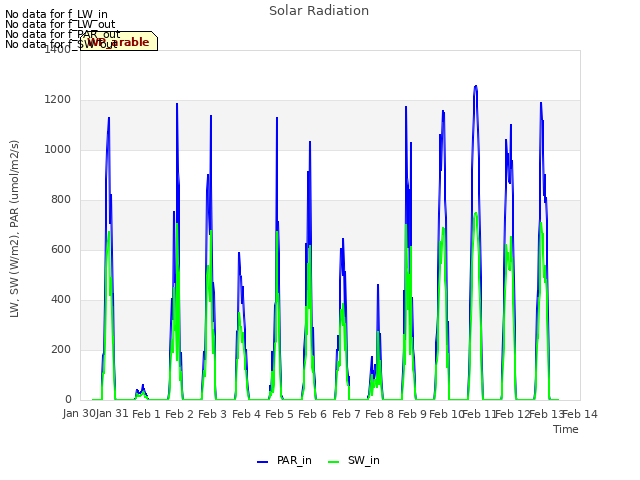This screenshot has width=640, height=480.
Task: Click the Feb 8 x-axis tick label
Action: (379, 414)
